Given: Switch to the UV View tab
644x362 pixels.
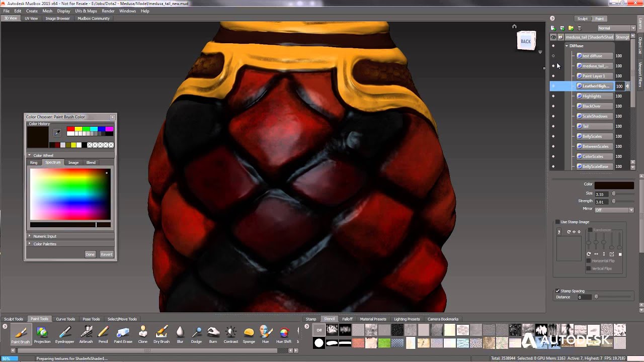Looking at the screenshot, I should point(31,18).
